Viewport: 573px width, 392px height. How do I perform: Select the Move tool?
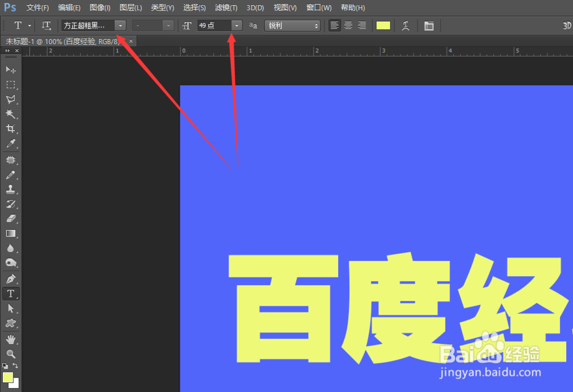point(10,69)
